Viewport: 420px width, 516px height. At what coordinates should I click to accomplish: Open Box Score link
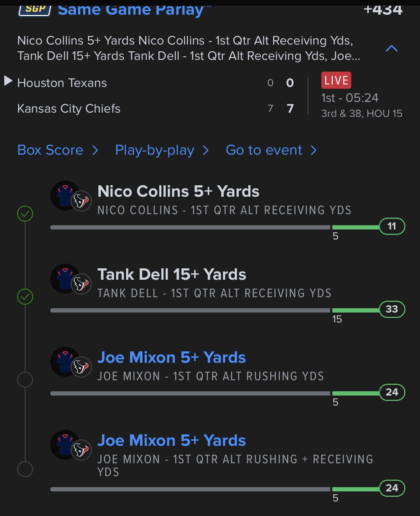coord(57,150)
